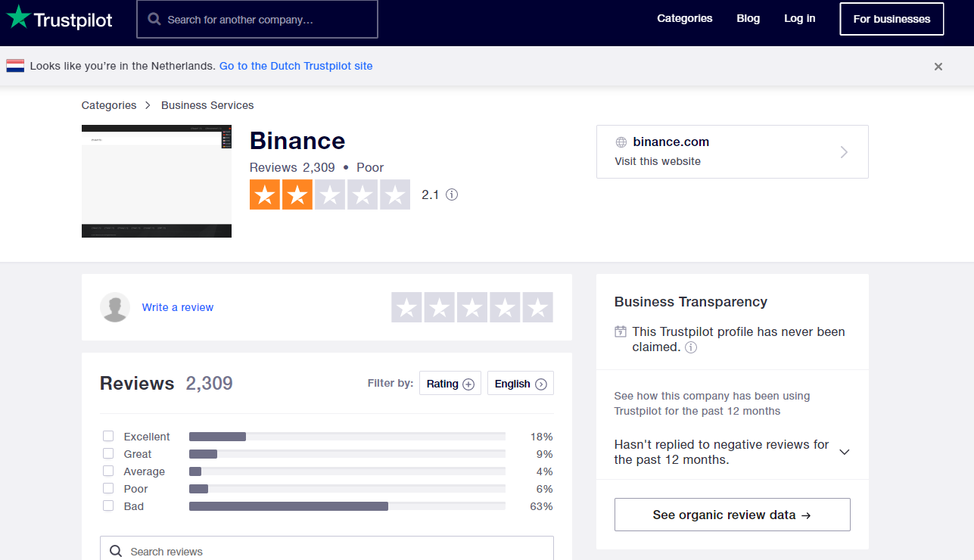Open the Rating filter dropdown

tap(450, 384)
